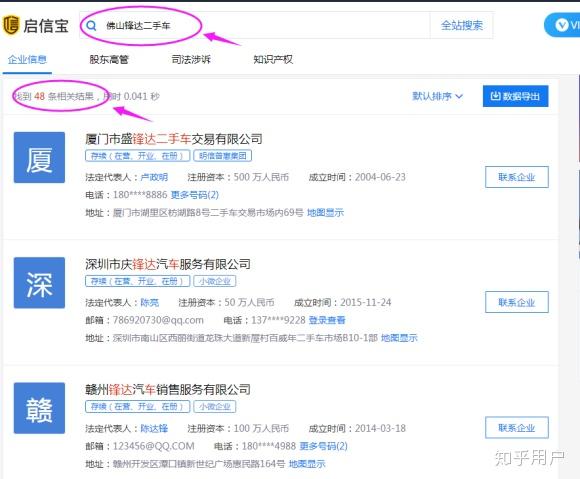The width and height of the screenshot is (580, 479).
Task: Open the 知识产权 tab
Action: point(273,59)
